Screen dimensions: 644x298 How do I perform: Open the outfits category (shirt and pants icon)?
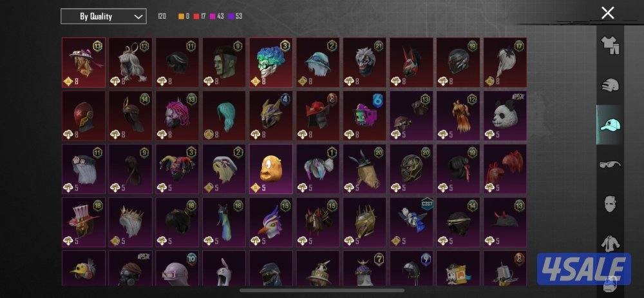[x=611, y=45]
